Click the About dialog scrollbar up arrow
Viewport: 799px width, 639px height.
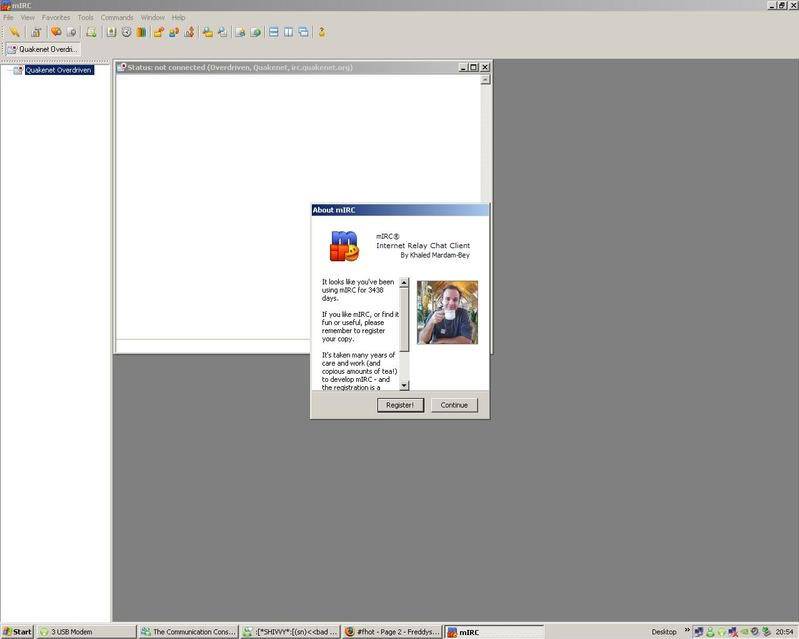coord(404,282)
